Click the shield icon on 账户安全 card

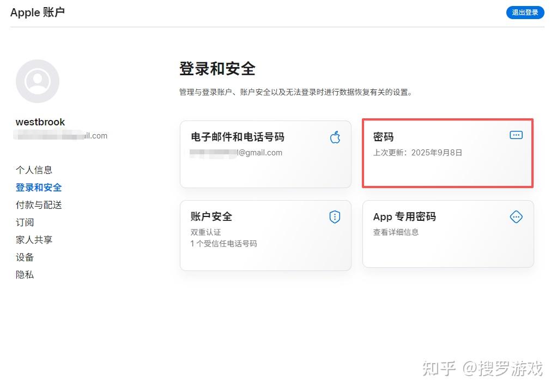(x=335, y=217)
